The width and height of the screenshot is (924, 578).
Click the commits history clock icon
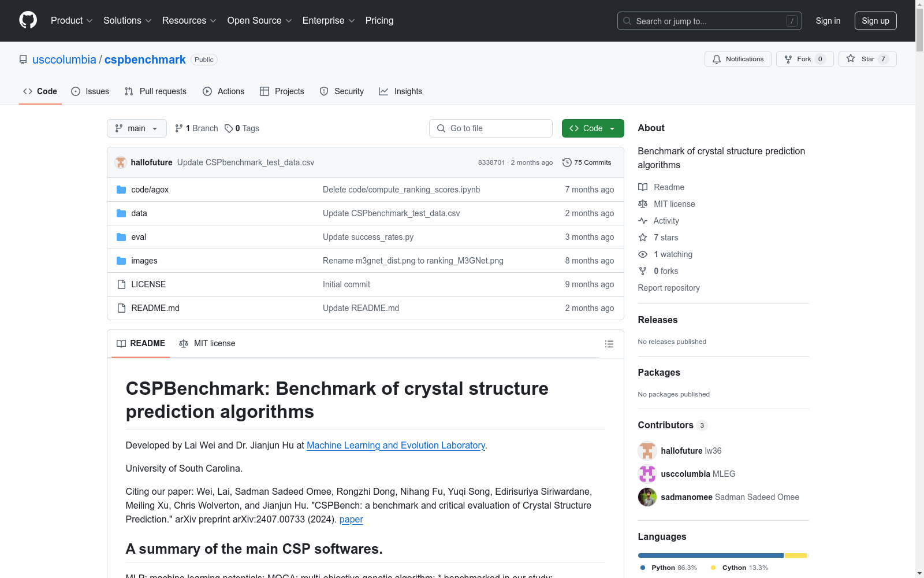(x=567, y=162)
